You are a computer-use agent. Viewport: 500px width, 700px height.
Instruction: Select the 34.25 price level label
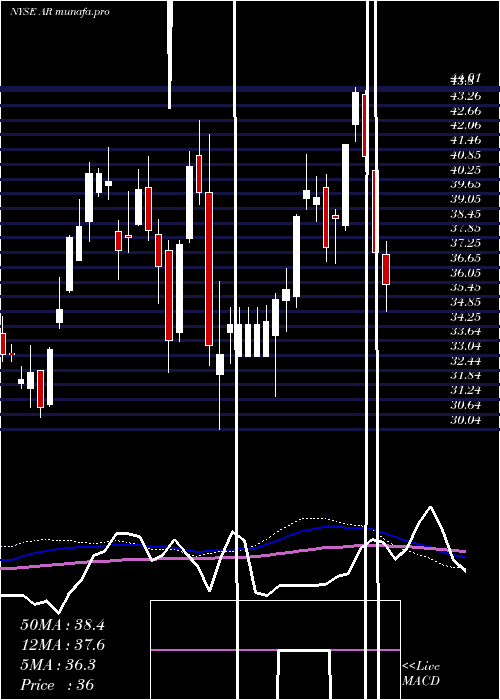click(x=466, y=317)
